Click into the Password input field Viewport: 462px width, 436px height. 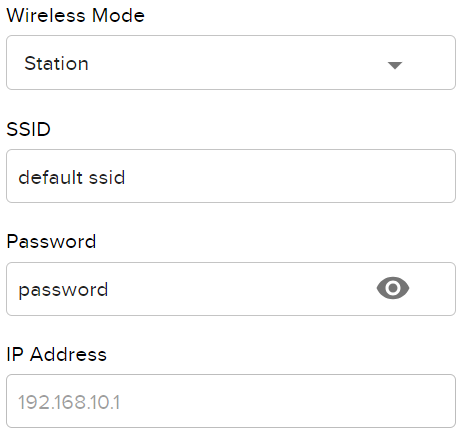pos(231,289)
